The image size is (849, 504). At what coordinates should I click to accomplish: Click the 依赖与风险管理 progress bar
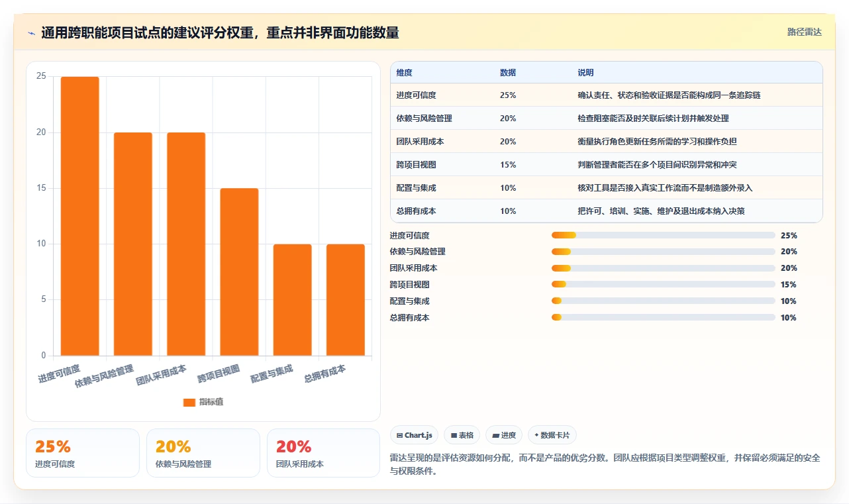coord(663,252)
